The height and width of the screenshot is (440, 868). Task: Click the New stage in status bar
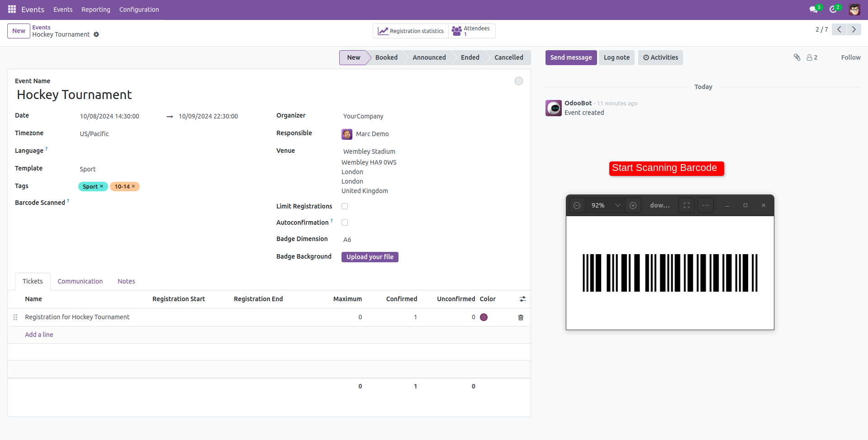point(354,57)
